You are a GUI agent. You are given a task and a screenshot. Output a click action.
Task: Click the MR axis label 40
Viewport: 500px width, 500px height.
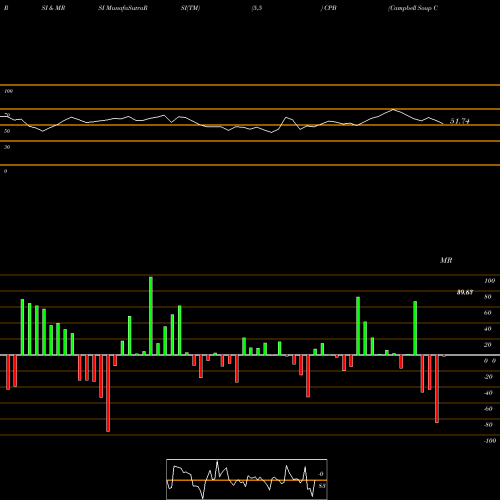tap(488, 329)
